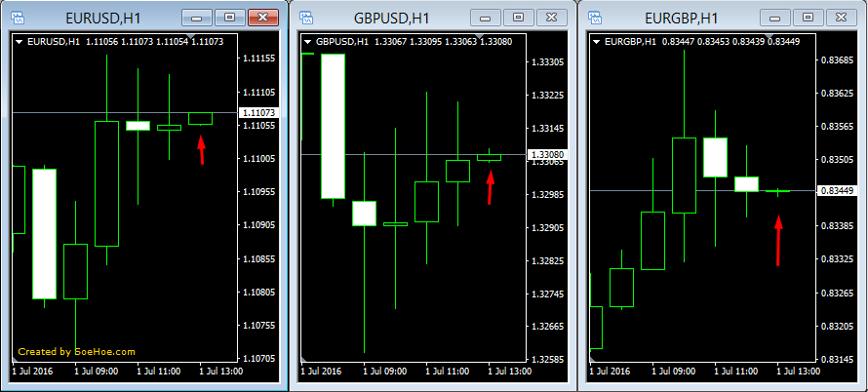Image resolution: width=868 pixels, height=392 pixels.
Task: Maximize the EURUSD,H1 chart window
Action: (229, 18)
